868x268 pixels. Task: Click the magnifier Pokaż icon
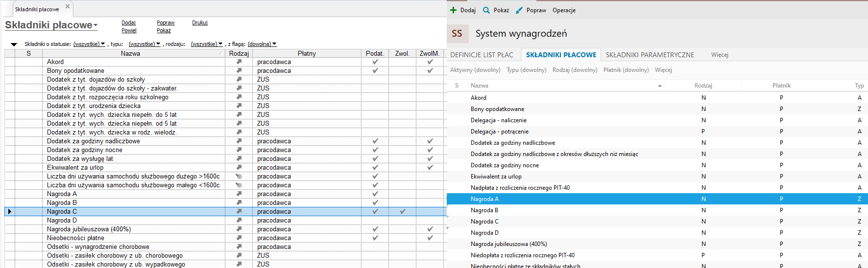pyautogui.click(x=486, y=10)
